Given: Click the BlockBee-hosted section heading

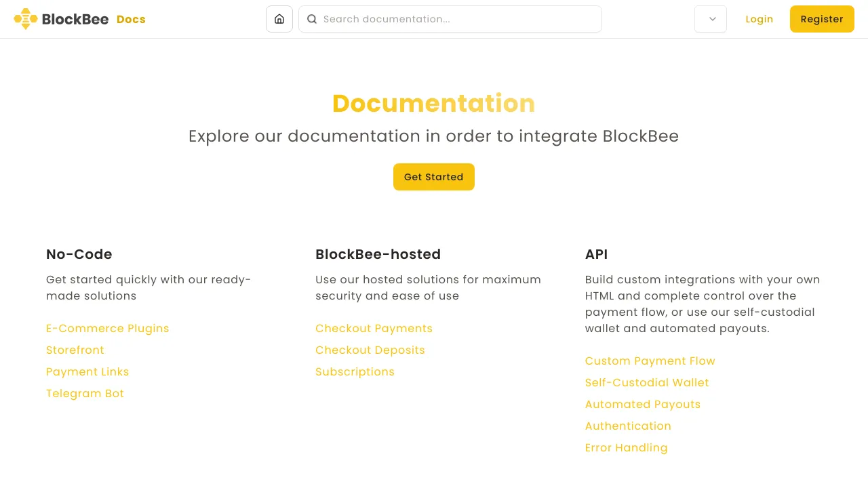Looking at the screenshot, I should point(378,254).
